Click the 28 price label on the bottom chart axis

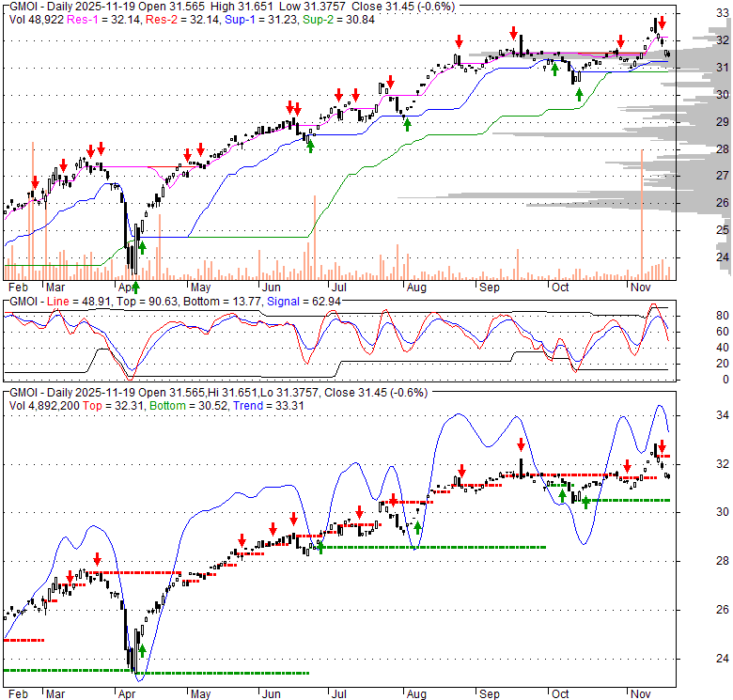click(x=723, y=561)
